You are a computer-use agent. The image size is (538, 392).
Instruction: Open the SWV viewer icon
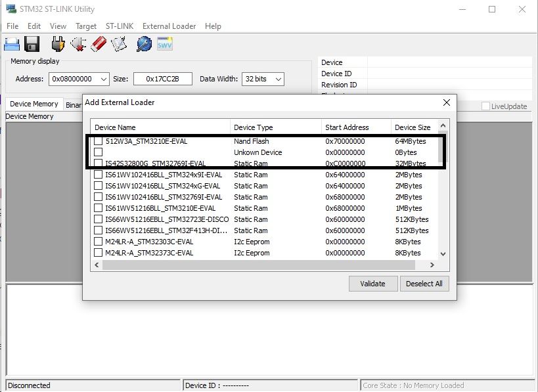click(x=165, y=44)
